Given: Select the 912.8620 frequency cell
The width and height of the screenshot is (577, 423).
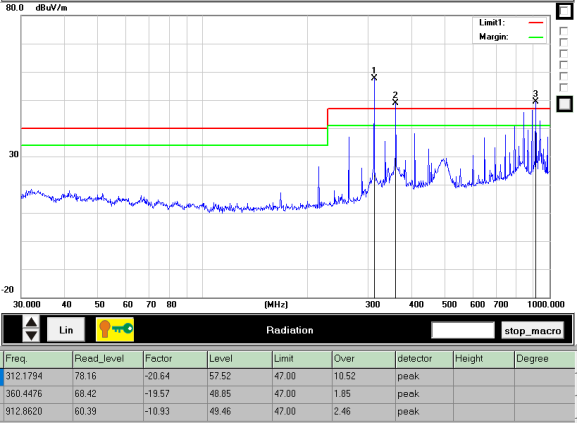Looking at the screenshot, I should [38, 412].
